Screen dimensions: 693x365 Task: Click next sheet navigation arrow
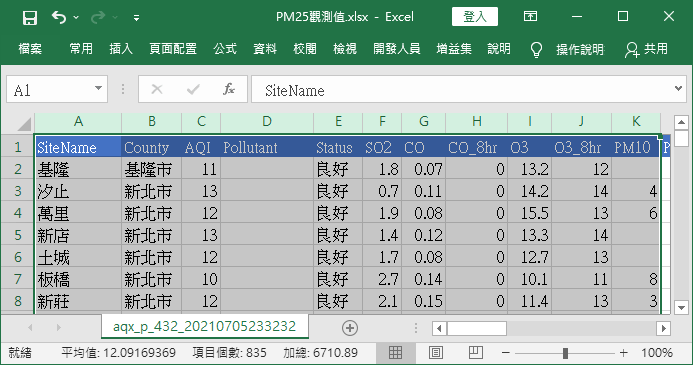click(58, 327)
